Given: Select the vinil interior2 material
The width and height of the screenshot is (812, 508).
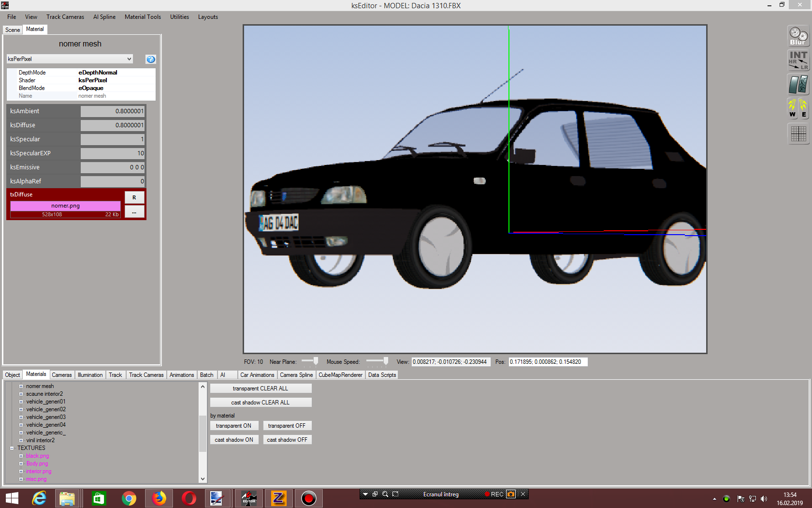Looking at the screenshot, I should pyautogui.click(x=41, y=440).
